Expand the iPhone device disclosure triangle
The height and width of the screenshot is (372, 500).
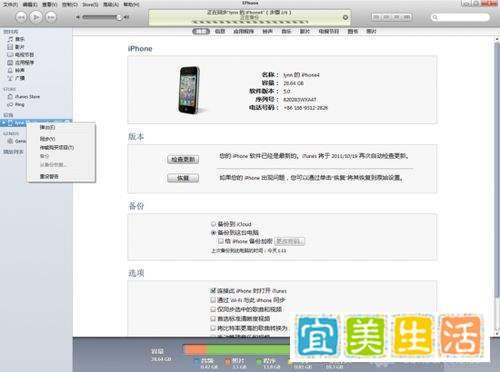[3, 123]
